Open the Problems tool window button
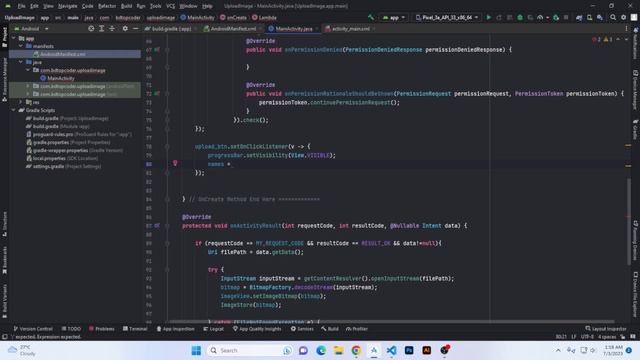The image size is (640, 360). (102, 329)
